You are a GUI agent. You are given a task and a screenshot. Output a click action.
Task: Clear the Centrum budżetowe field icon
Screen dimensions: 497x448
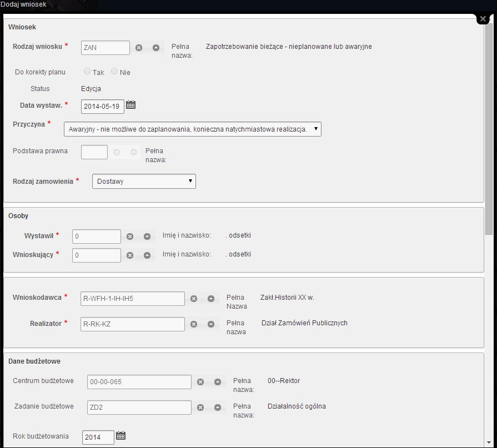(200, 382)
